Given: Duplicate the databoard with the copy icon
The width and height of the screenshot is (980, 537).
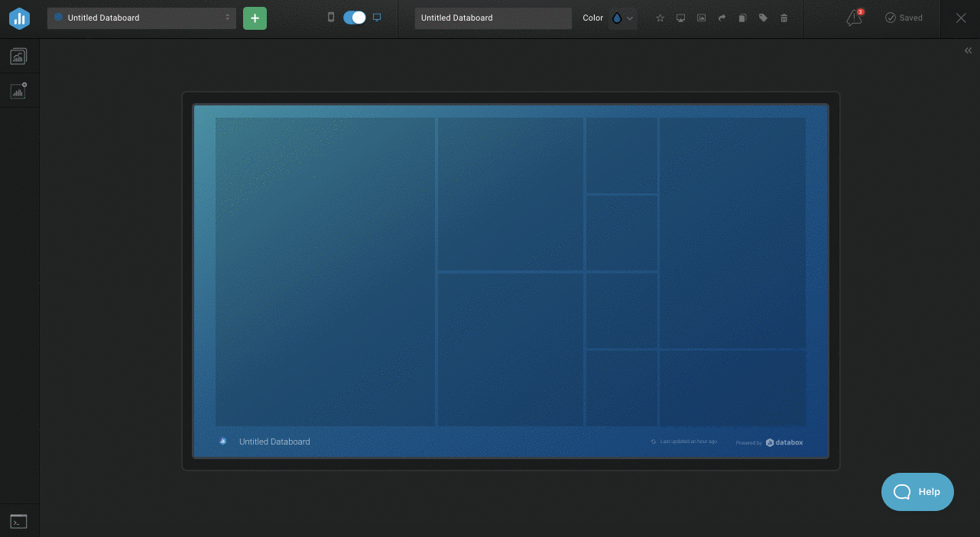Looking at the screenshot, I should 742,18.
